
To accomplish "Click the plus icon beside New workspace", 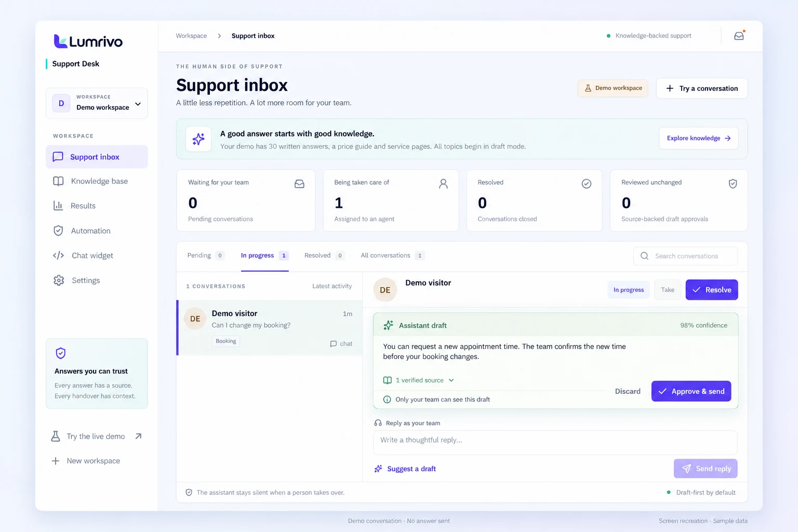I will click(56, 461).
